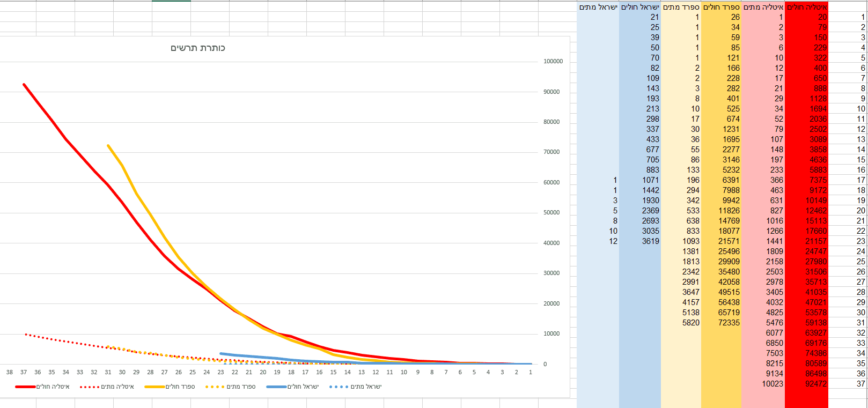The image size is (868, 408).
Task: Select the cell containing 2693
Action: [x=640, y=221]
